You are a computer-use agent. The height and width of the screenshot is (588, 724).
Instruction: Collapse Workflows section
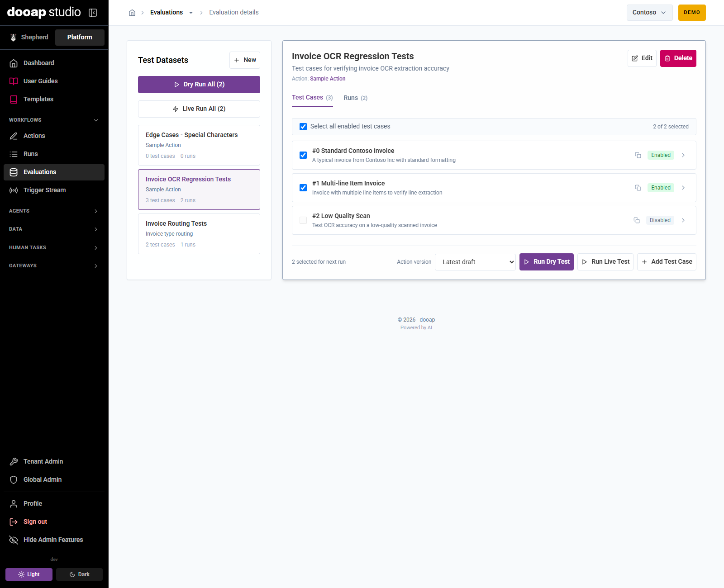click(54, 120)
